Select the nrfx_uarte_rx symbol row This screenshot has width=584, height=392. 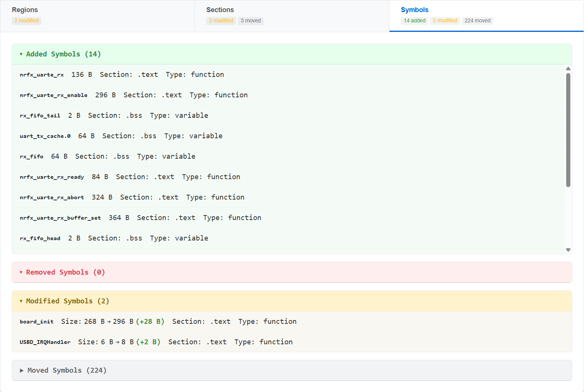point(288,75)
